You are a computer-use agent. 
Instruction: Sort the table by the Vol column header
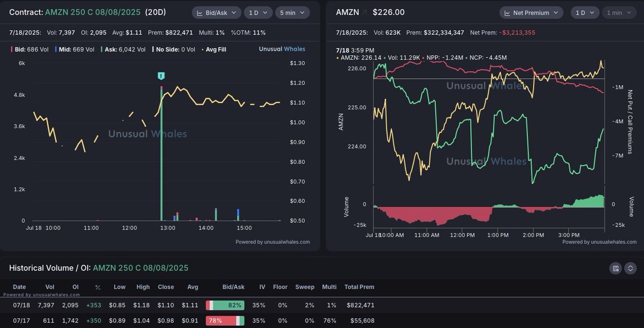click(x=50, y=287)
